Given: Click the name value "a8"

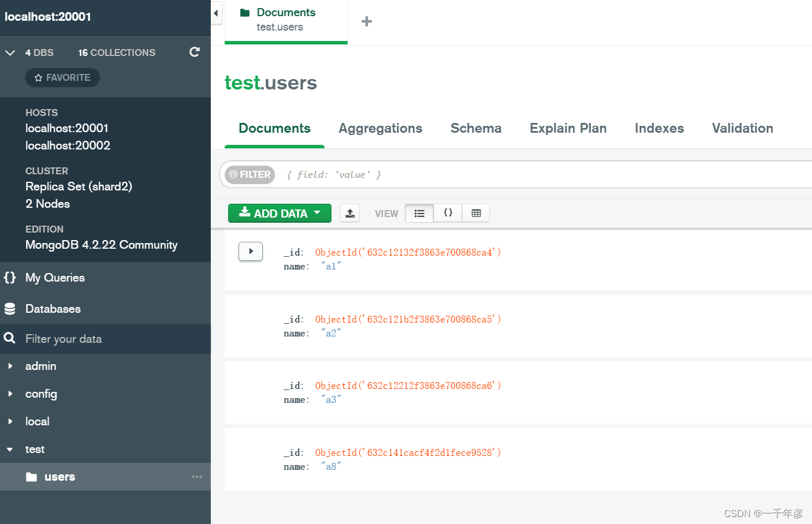Looking at the screenshot, I should [x=331, y=466].
